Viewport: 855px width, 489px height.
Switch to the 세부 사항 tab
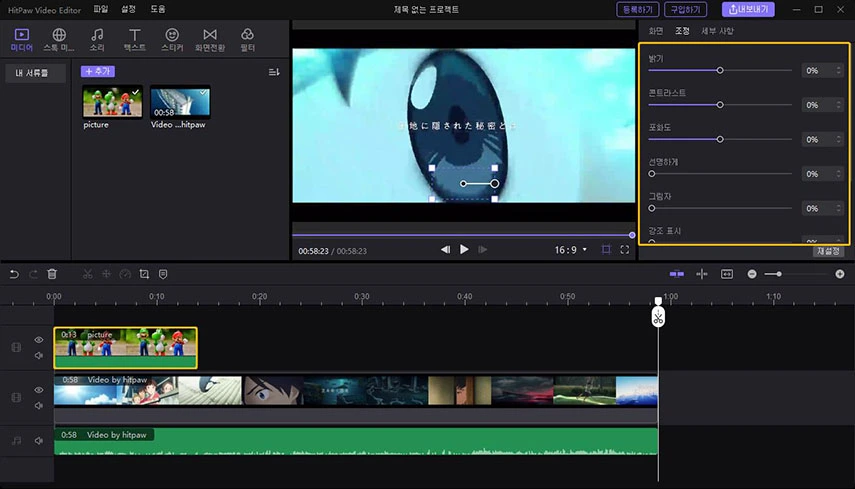[717, 31]
